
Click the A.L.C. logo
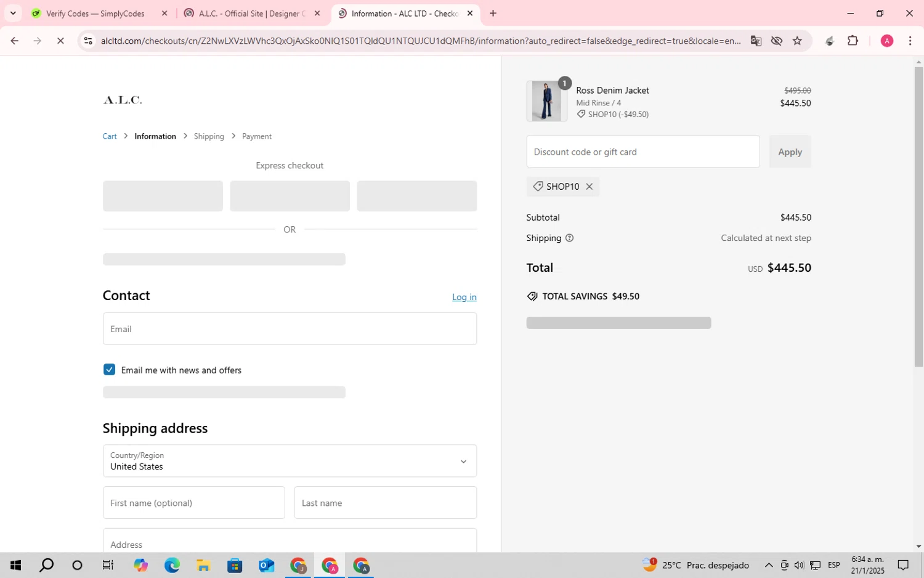coord(122,100)
